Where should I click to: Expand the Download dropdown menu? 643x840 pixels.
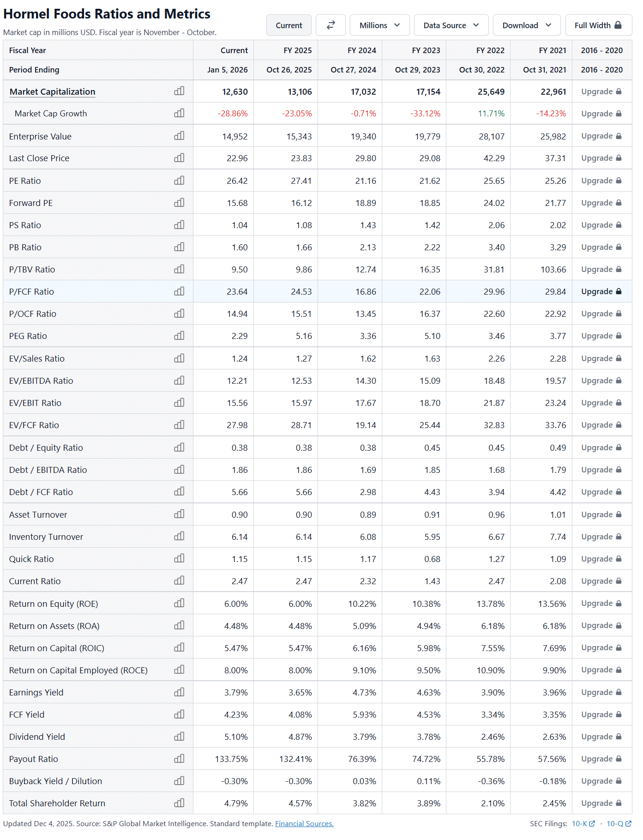pyautogui.click(x=527, y=25)
